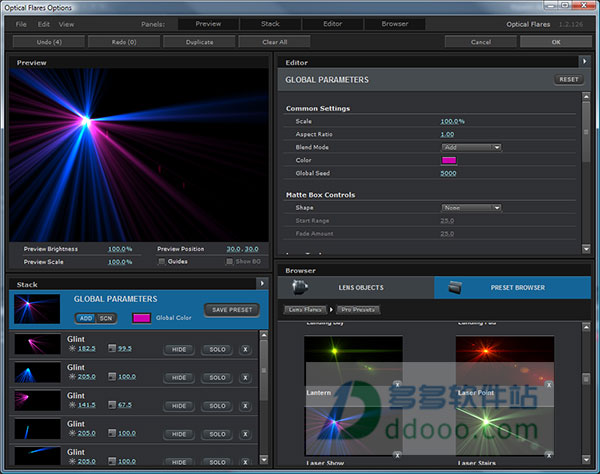600x474 pixels.
Task: Remove the Glint with scale 67.5
Action: 245,406
